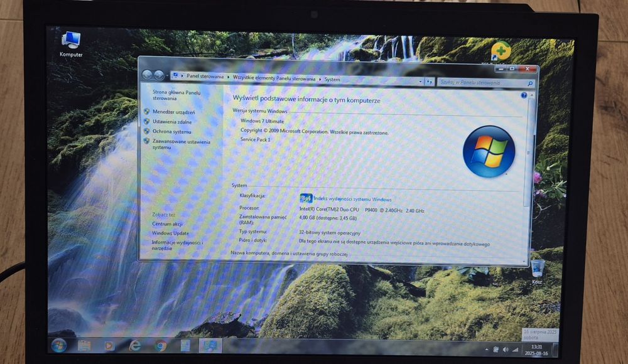Open help with the blue question mark
Viewport: 628px width, 364px height.
524,95
